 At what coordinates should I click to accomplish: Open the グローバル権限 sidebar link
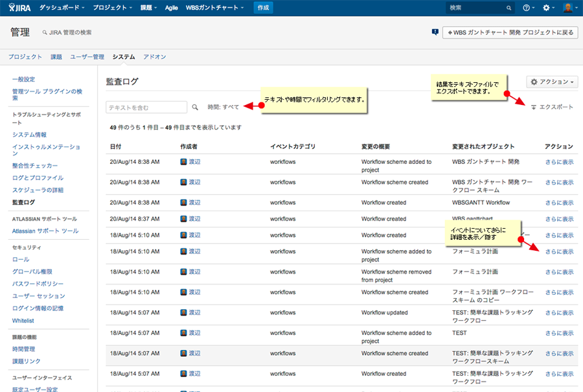click(32, 271)
